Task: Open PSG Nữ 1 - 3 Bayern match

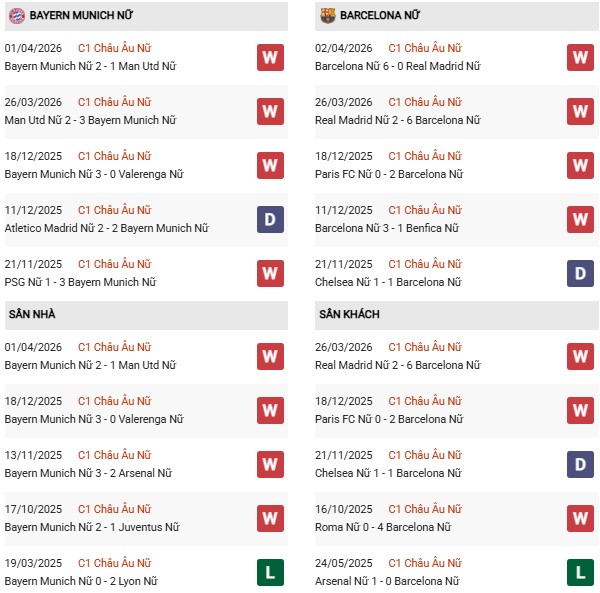Action: 80,282
